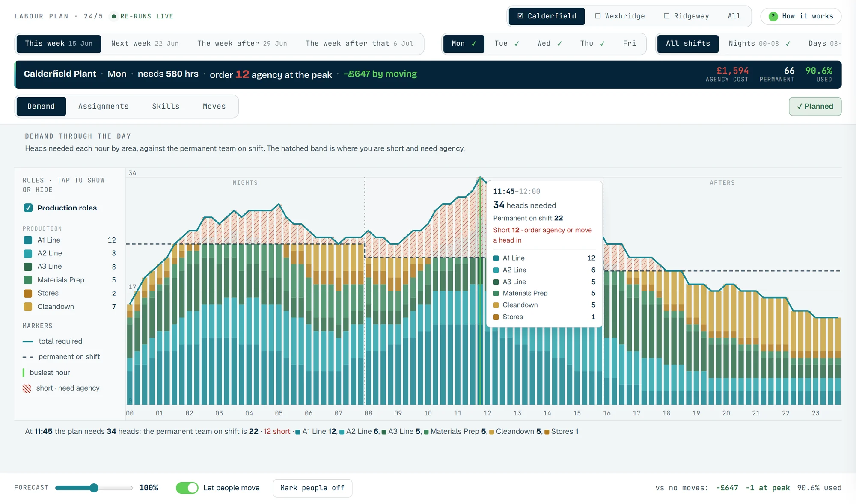Click Mark people off button
Screen dimensions: 856x504
(x=312, y=488)
